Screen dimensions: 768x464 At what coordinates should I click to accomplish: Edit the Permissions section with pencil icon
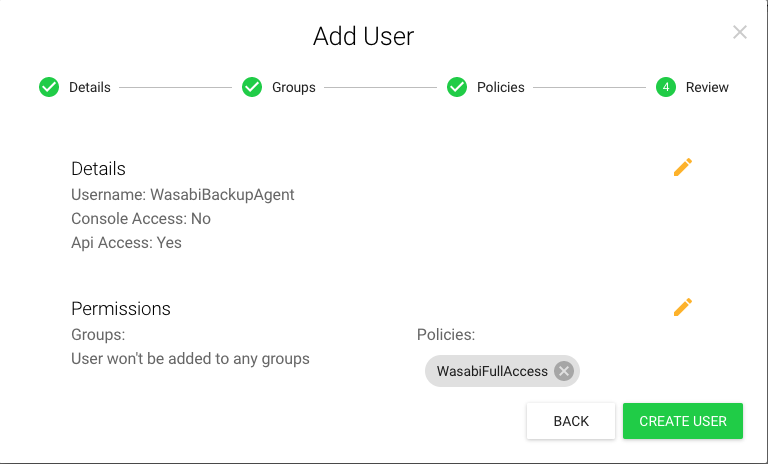(683, 307)
